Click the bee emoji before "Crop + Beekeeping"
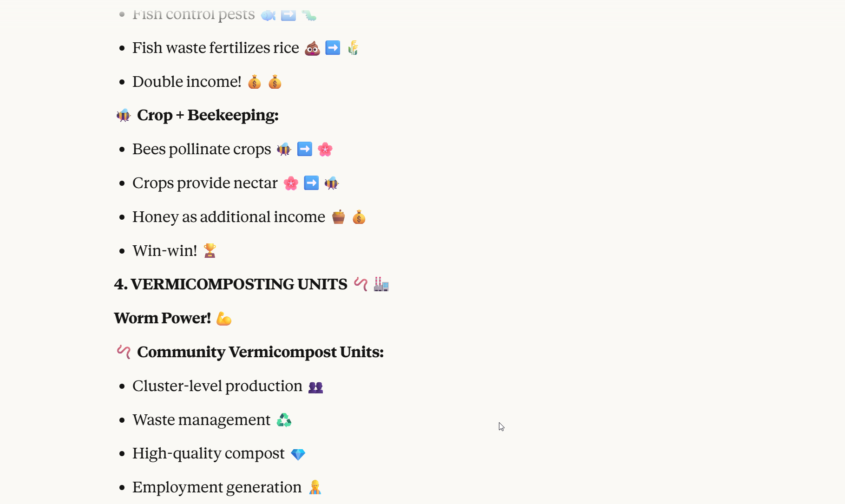The height and width of the screenshot is (504, 845). pyautogui.click(x=124, y=115)
